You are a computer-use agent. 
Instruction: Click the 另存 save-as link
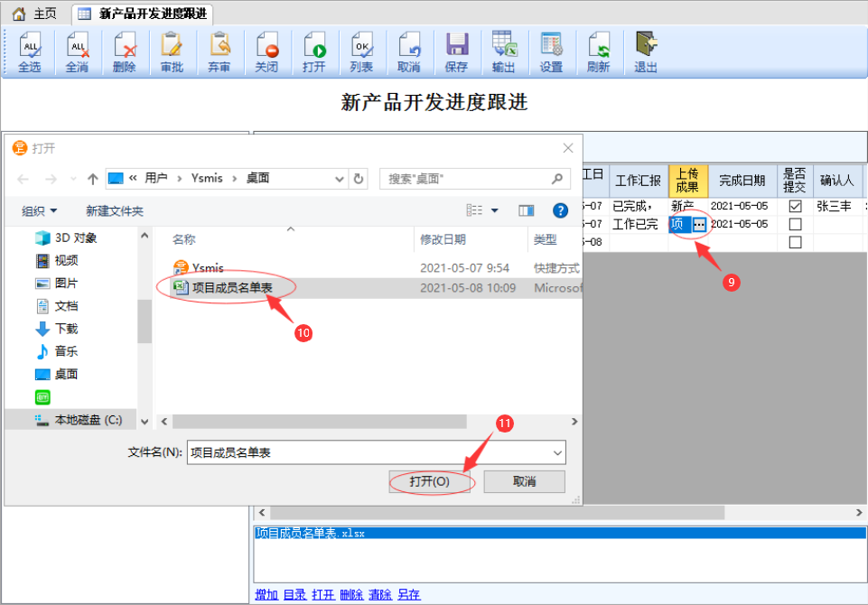pyautogui.click(x=408, y=594)
